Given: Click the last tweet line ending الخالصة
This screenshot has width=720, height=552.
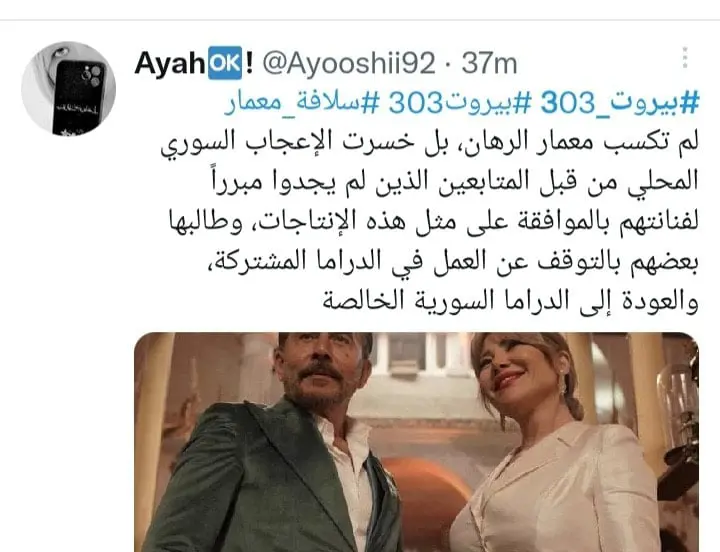Looking at the screenshot, I should click(510, 302).
